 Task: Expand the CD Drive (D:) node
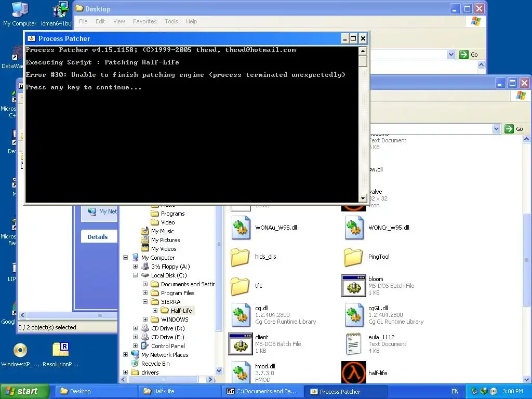pos(136,328)
